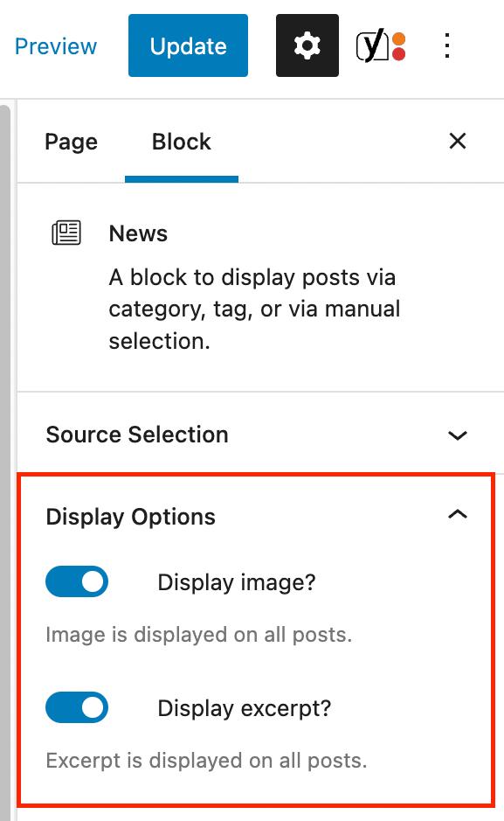Click the Update button
This screenshot has height=821, width=504.
click(188, 45)
